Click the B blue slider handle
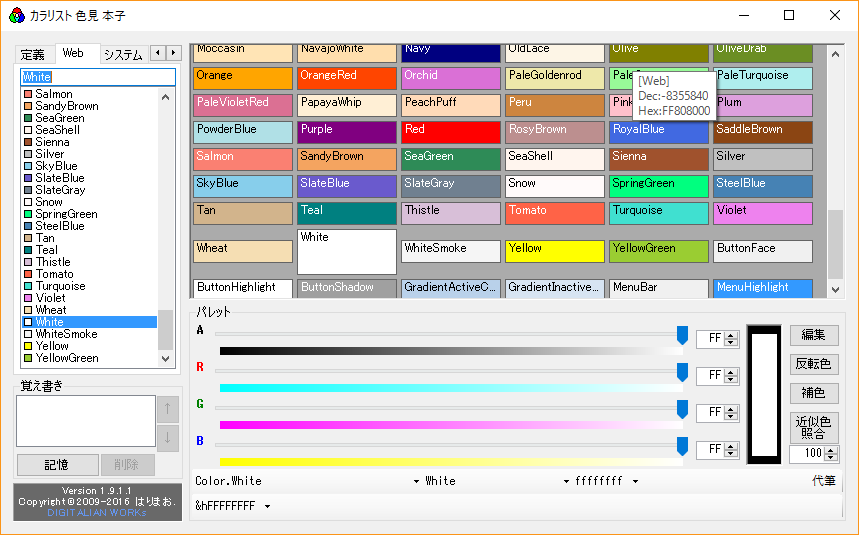The width and height of the screenshot is (859, 535). (x=682, y=446)
